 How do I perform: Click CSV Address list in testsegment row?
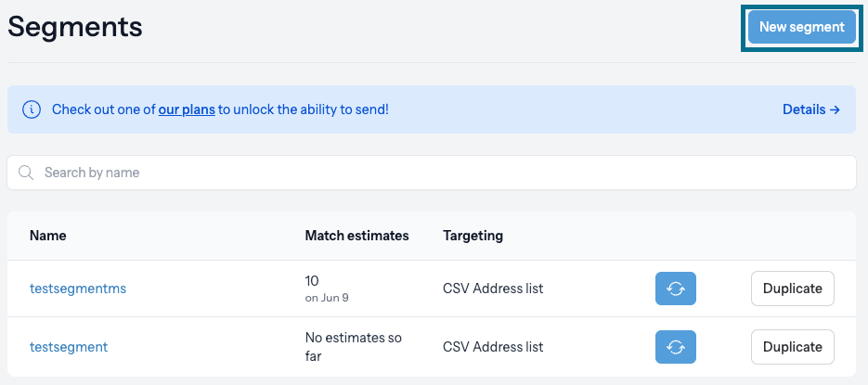coord(493,347)
